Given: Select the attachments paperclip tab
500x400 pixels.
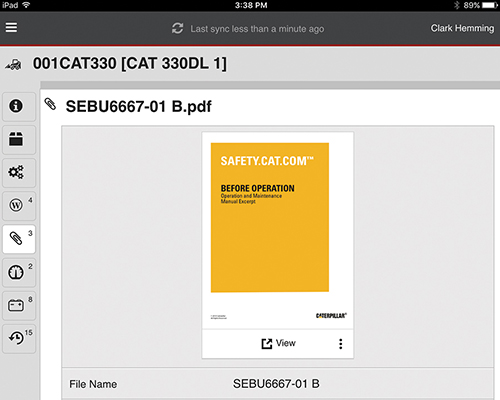Looking at the screenshot, I should coord(19,239).
